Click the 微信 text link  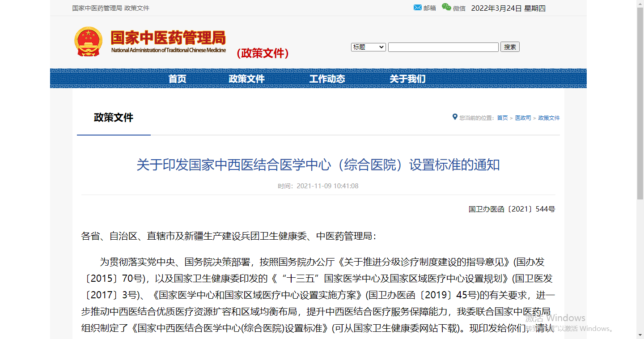point(459,8)
